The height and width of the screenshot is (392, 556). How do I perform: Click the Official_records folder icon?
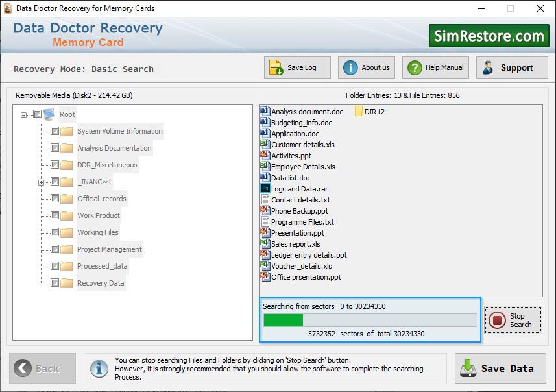click(x=67, y=199)
